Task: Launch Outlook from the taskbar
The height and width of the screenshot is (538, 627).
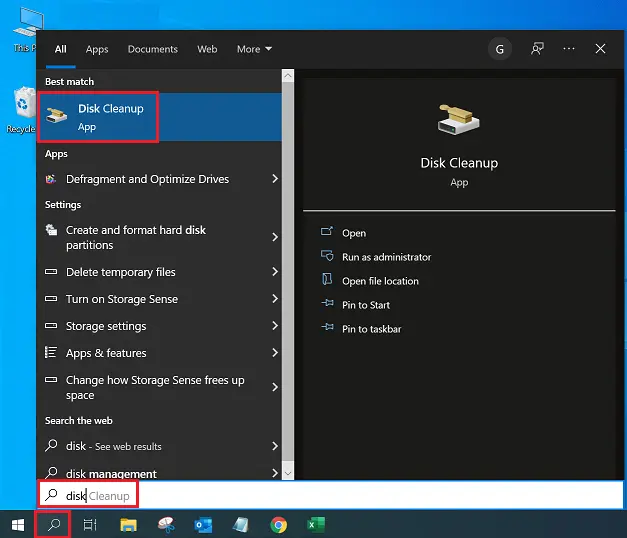Action: coord(203,525)
